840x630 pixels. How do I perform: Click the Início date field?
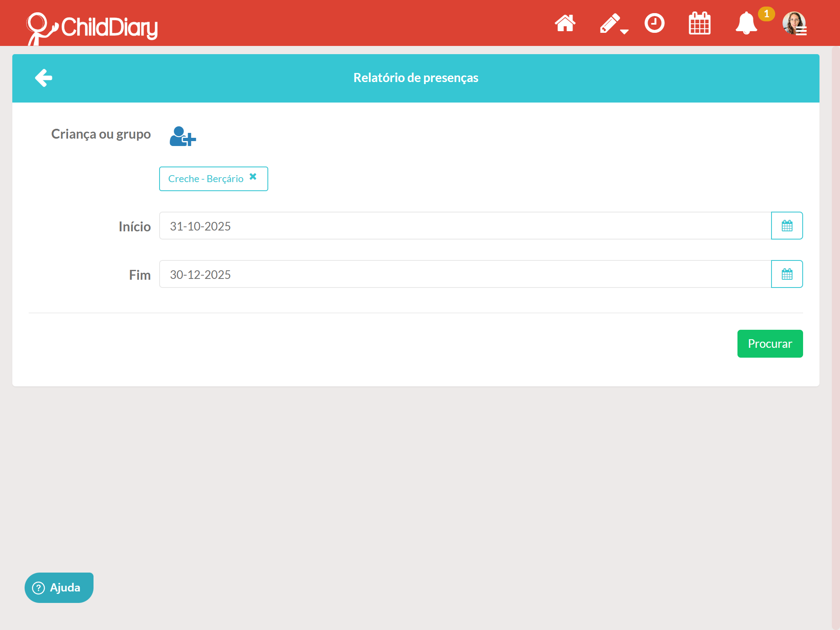coord(465,226)
